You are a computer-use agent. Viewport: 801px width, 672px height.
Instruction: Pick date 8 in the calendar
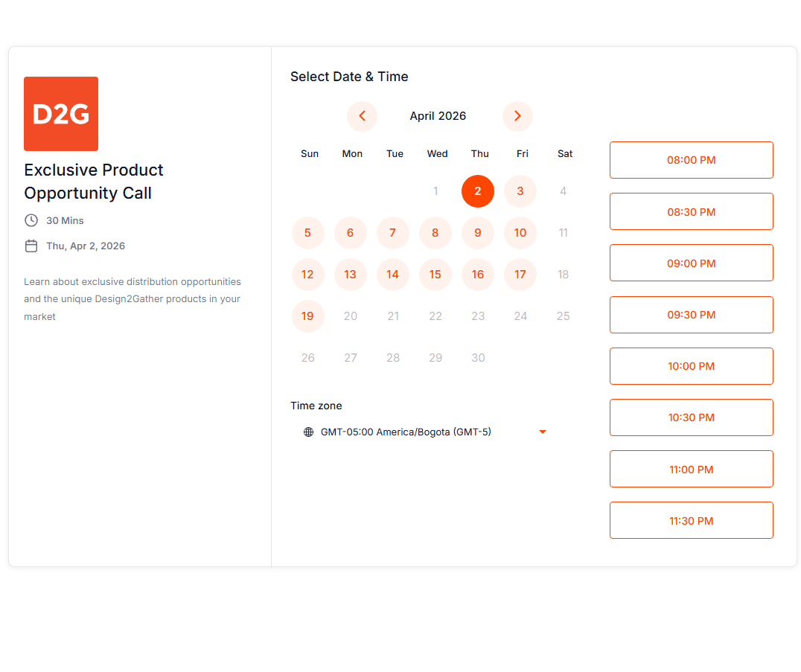(435, 233)
